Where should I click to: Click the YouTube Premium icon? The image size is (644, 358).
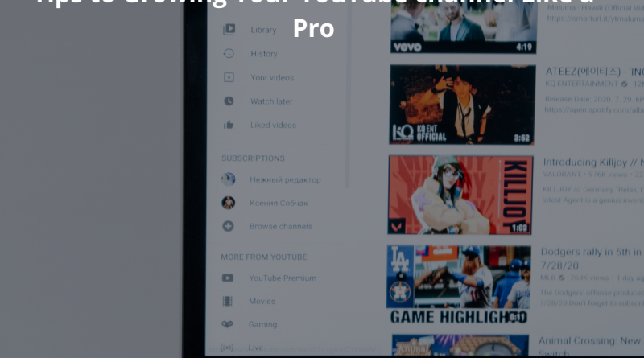click(x=229, y=278)
